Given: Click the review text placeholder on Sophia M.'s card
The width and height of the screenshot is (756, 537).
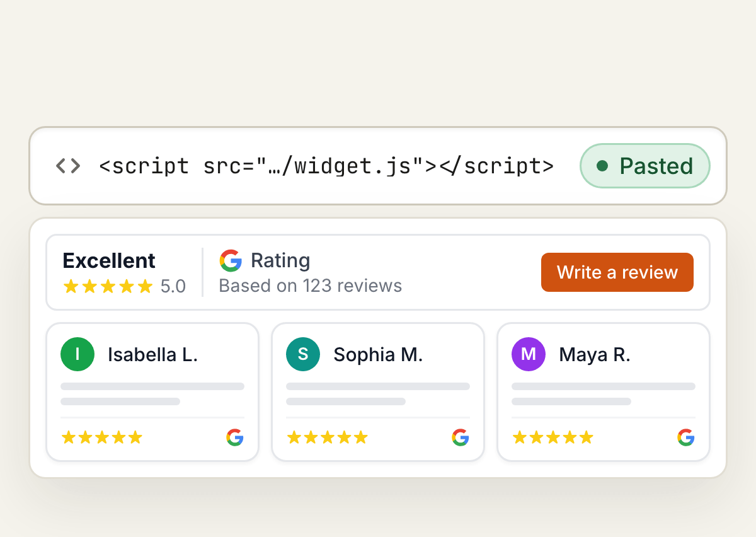Looking at the screenshot, I should [378, 394].
